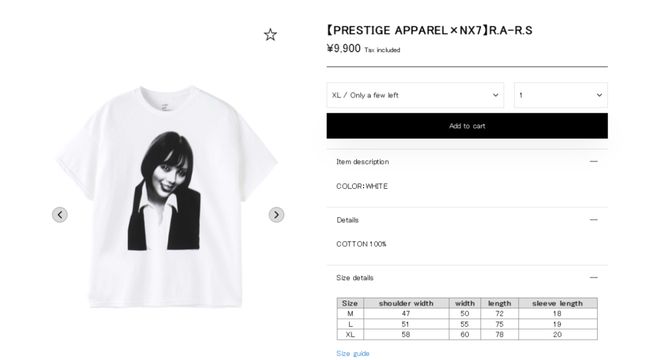Go to next product image arrow
The height and width of the screenshot is (360, 660).
click(x=276, y=215)
